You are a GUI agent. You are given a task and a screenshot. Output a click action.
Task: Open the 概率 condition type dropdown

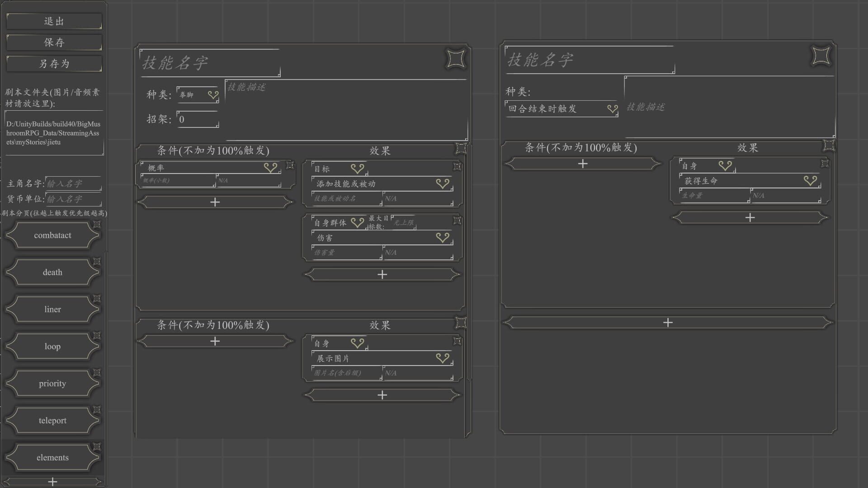pyautogui.click(x=211, y=168)
